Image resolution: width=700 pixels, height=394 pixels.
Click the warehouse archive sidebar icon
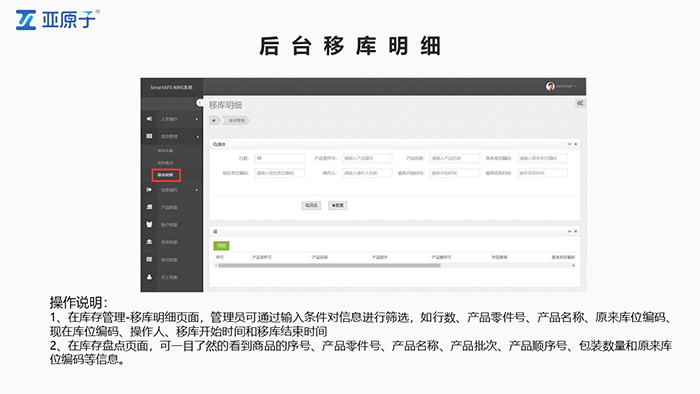pyautogui.click(x=149, y=242)
